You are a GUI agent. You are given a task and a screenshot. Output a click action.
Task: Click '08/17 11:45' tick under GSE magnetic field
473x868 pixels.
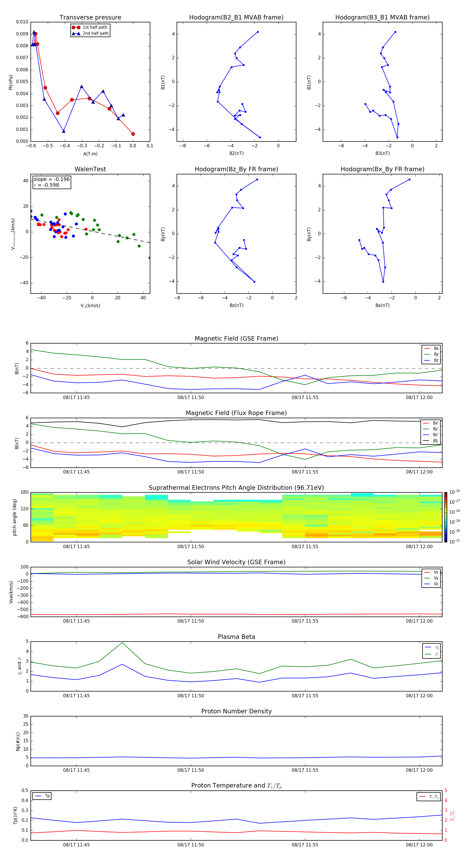[x=76, y=398]
